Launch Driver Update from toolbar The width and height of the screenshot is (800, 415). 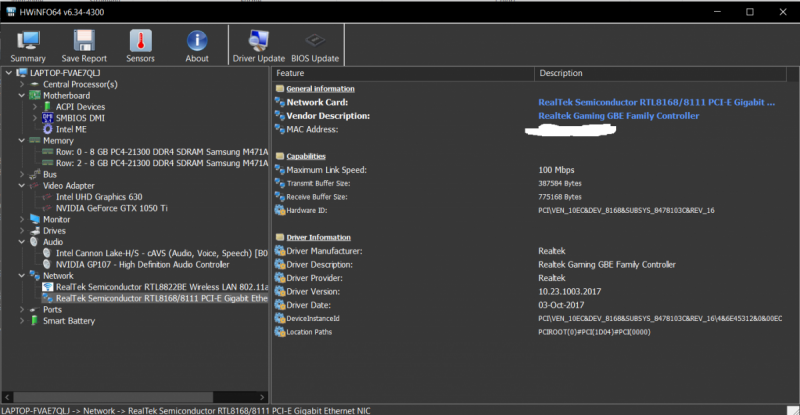[259, 46]
